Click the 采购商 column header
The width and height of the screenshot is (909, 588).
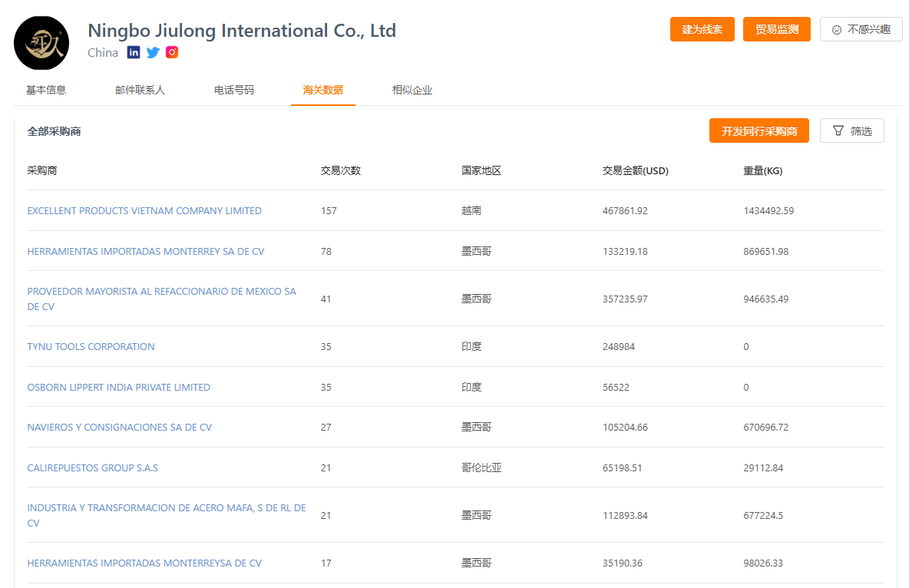[x=42, y=170]
